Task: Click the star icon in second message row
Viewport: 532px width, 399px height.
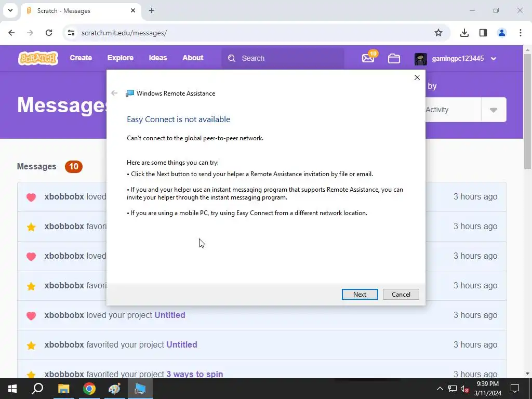Action: pos(31,227)
